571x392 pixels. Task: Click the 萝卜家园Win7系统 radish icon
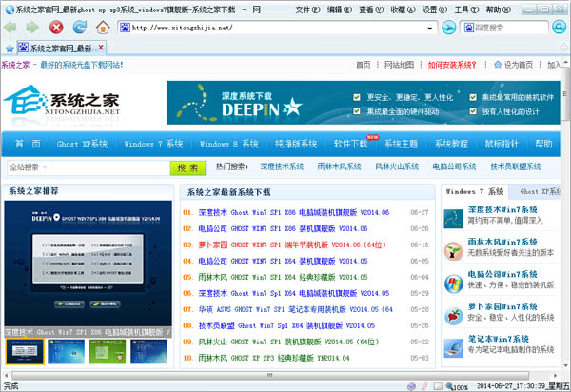pos(453,316)
